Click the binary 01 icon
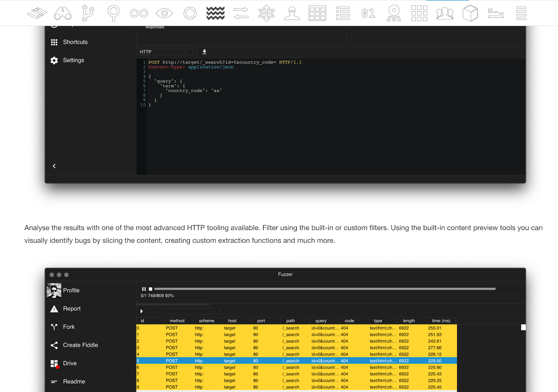 [x=368, y=13]
